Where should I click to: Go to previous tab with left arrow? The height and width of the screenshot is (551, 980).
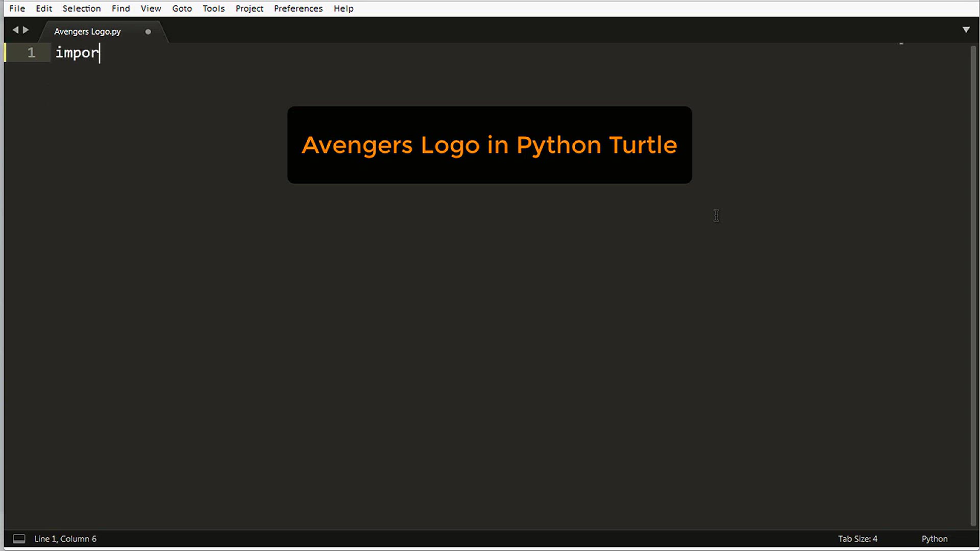click(15, 30)
